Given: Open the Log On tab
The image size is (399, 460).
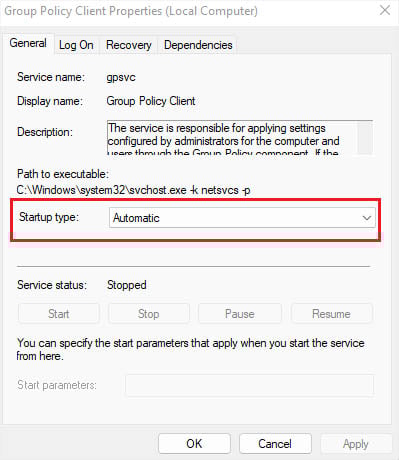Looking at the screenshot, I should pyautogui.click(x=76, y=45).
